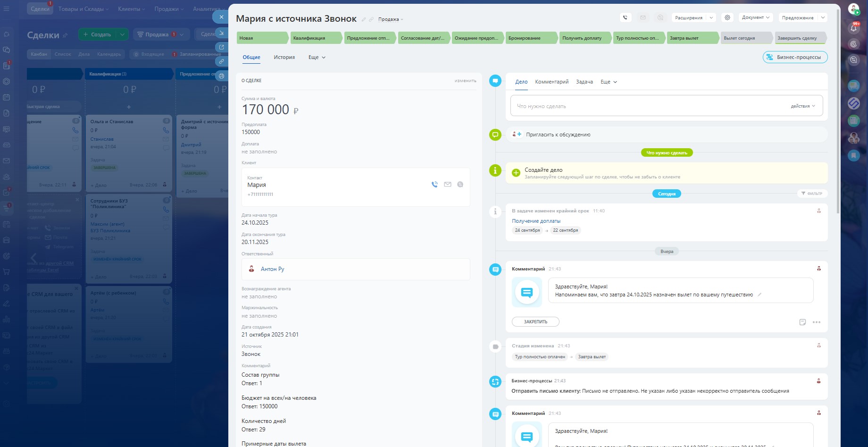Open notifications bell in right sidebar

pyautogui.click(x=853, y=28)
